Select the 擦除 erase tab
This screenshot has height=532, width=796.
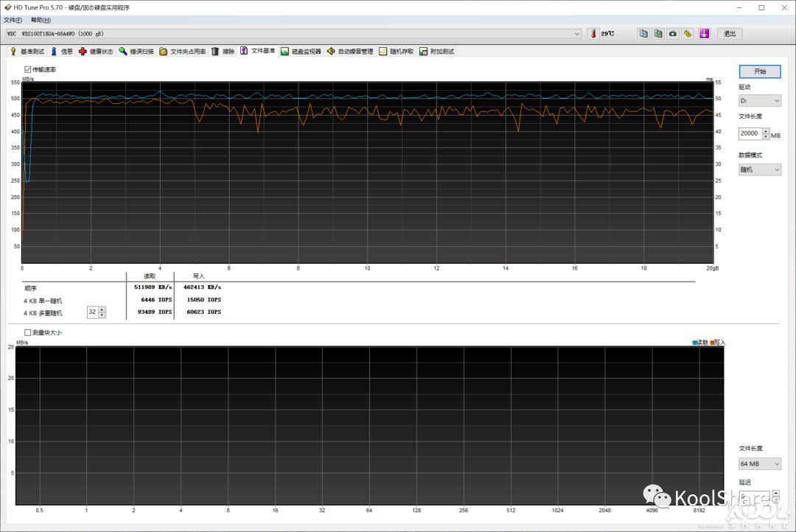pos(223,52)
